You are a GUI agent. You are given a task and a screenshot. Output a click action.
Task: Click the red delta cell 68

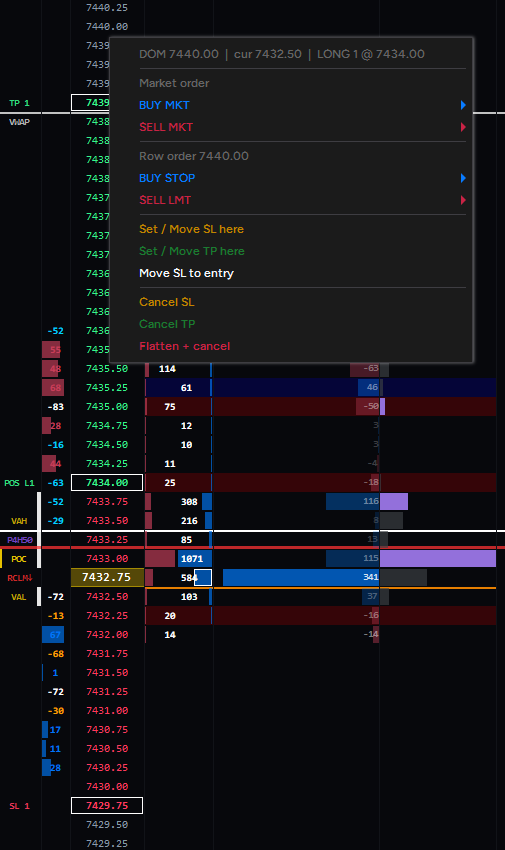(x=53, y=388)
